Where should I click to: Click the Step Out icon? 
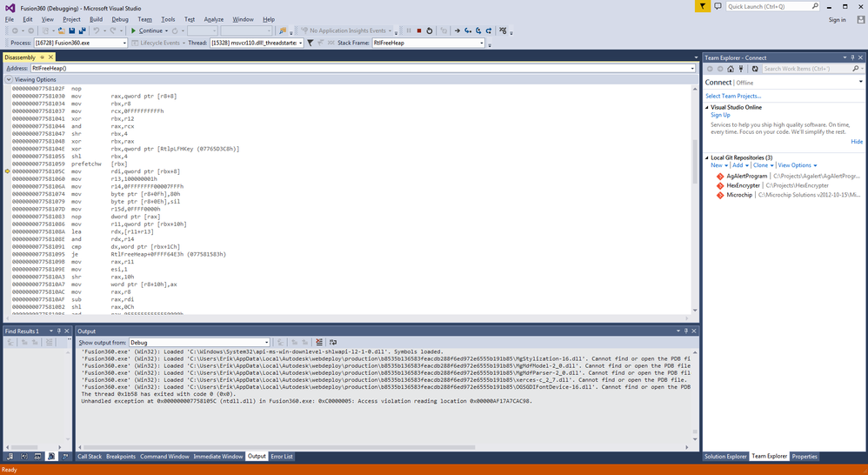coord(489,31)
